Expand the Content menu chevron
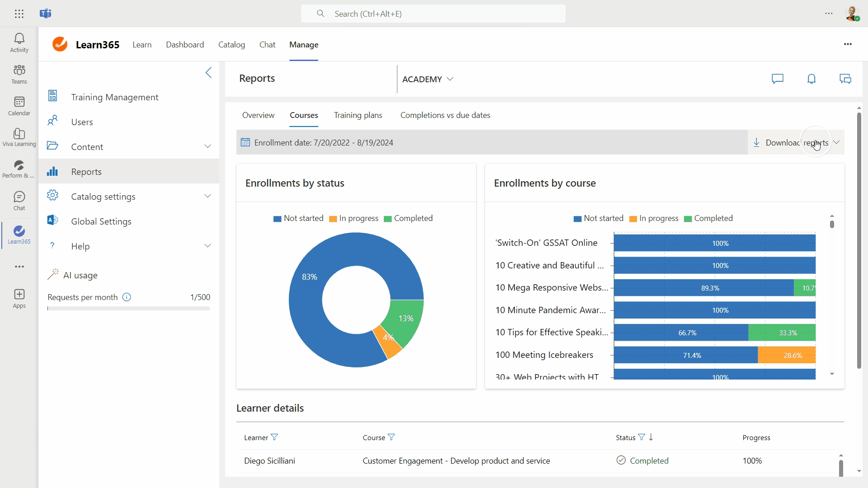The height and width of the screenshot is (488, 868). [208, 146]
